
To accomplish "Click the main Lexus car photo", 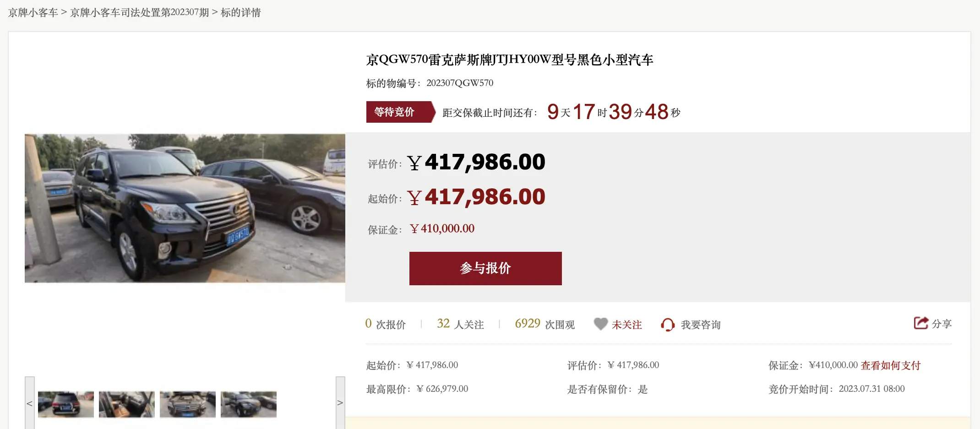I will (x=185, y=208).
